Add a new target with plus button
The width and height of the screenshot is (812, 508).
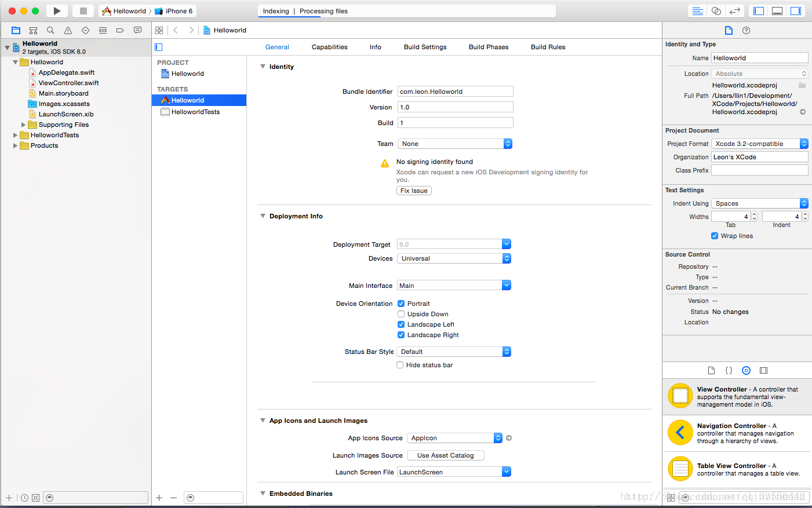159,498
